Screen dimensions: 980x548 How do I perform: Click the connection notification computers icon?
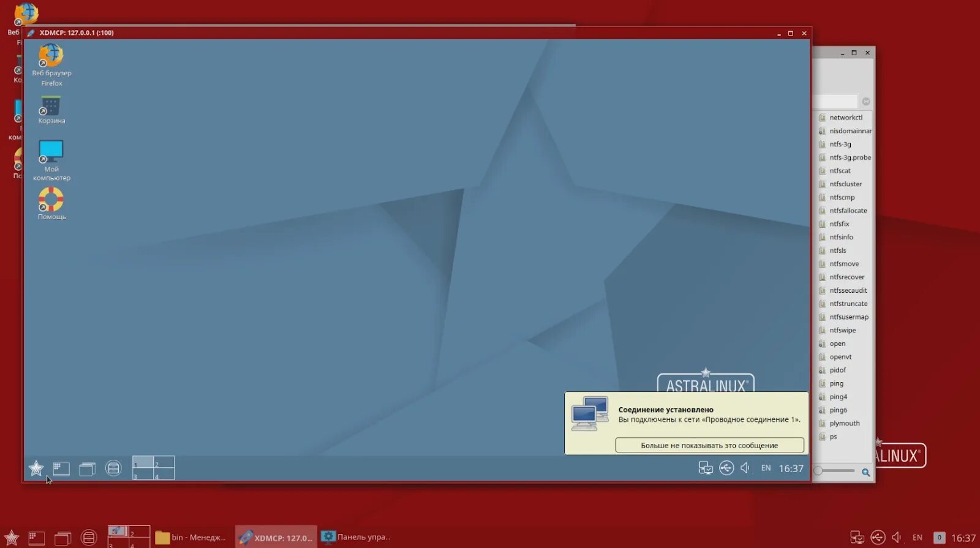[x=590, y=413]
